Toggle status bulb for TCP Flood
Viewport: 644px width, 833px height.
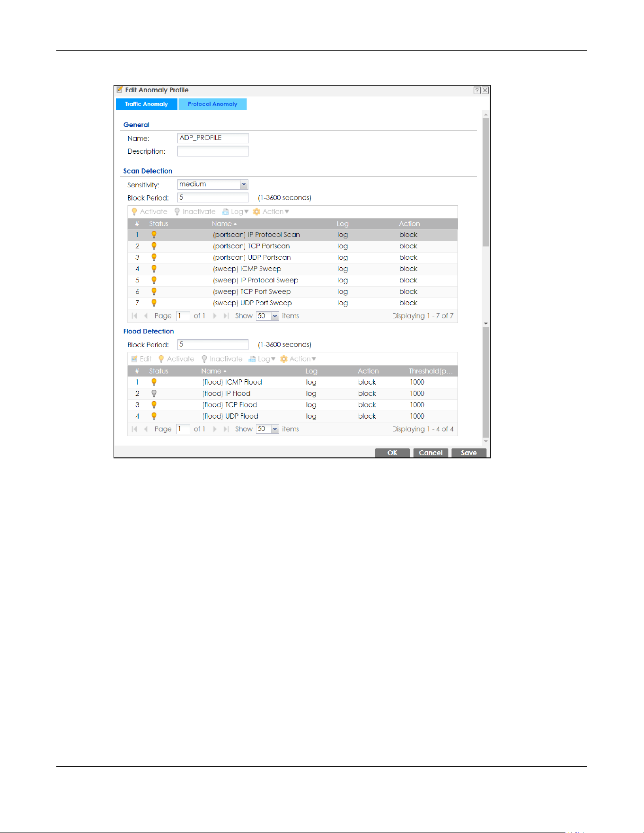point(154,405)
